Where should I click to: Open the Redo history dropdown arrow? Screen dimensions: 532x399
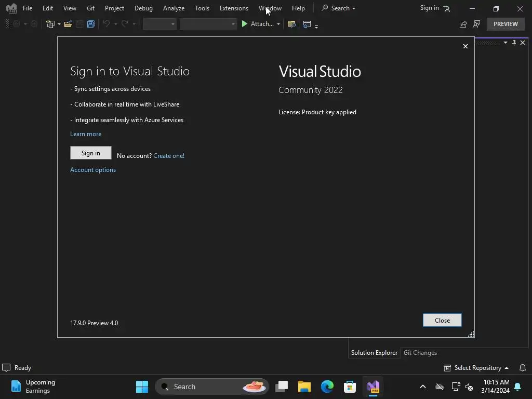134,24
